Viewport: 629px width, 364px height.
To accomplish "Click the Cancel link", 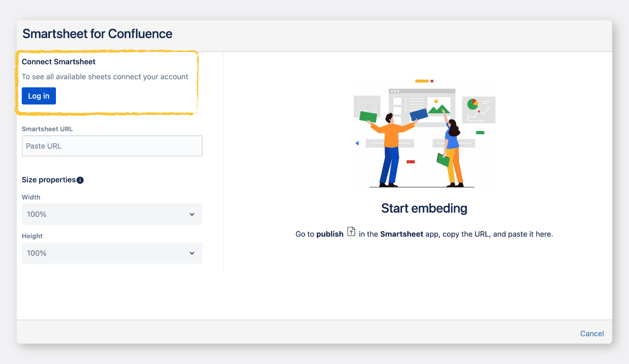I will 592,334.
